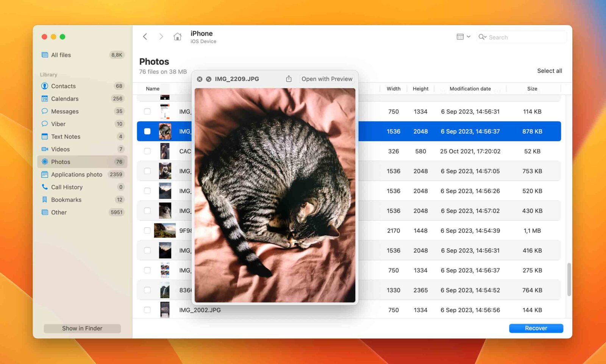
Task: Open the Contacts section in the sidebar
Action: pyautogui.click(x=63, y=86)
